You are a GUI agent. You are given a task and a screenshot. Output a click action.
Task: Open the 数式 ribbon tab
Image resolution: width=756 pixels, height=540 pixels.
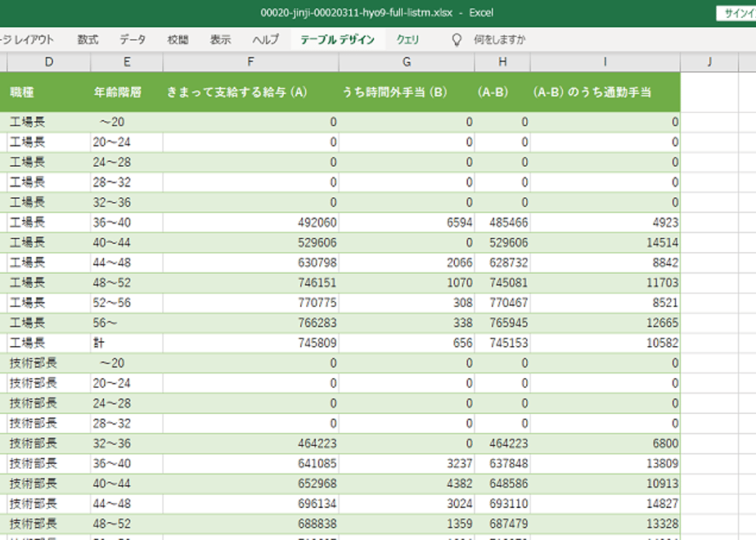tap(88, 39)
